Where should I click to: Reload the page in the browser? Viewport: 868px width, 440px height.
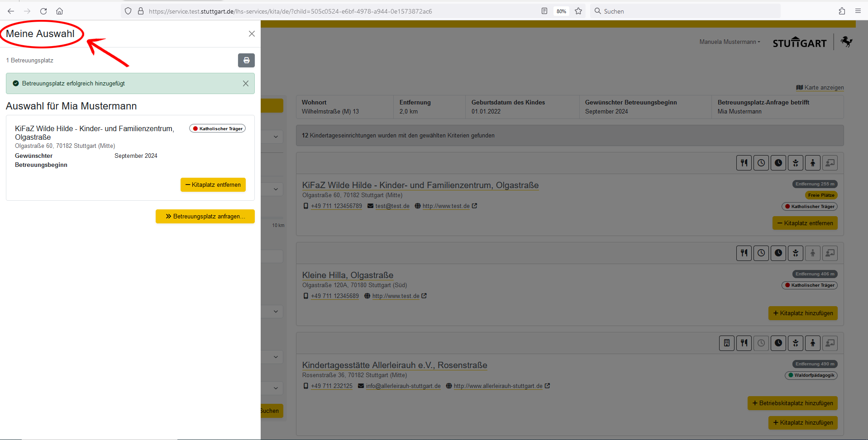tap(43, 11)
